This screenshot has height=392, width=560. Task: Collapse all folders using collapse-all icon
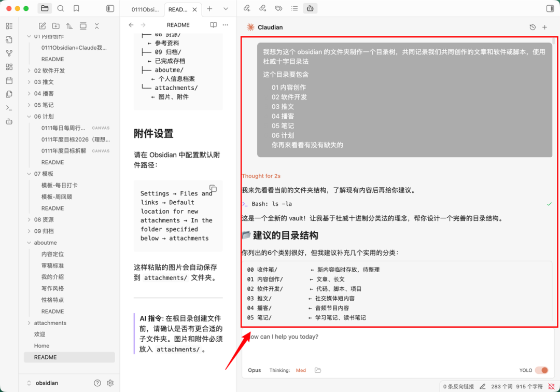pyautogui.click(x=96, y=25)
